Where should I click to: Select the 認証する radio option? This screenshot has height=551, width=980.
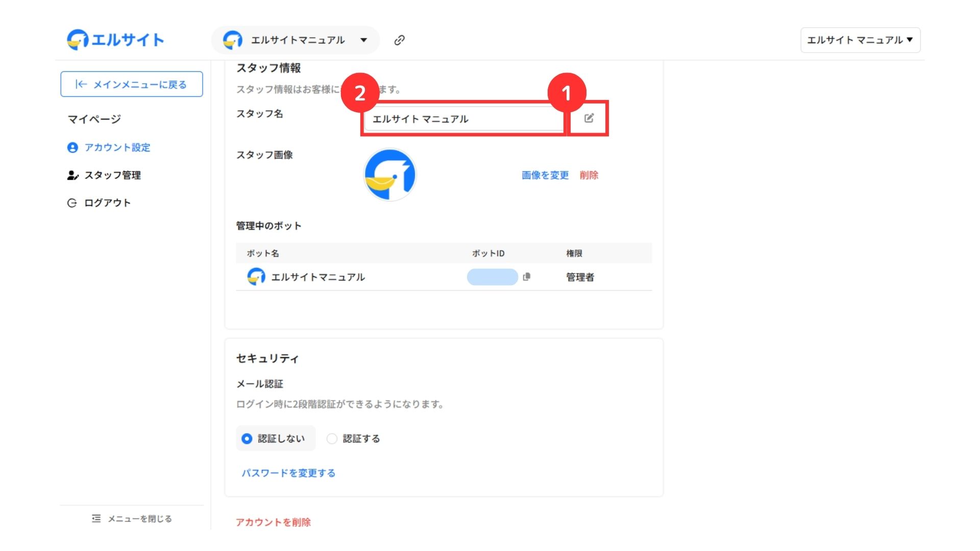tap(332, 439)
